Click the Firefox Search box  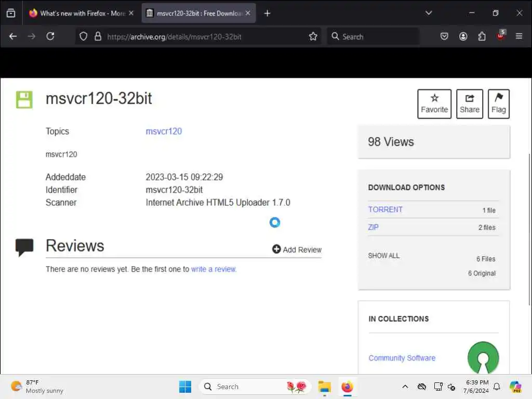click(x=373, y=36)
